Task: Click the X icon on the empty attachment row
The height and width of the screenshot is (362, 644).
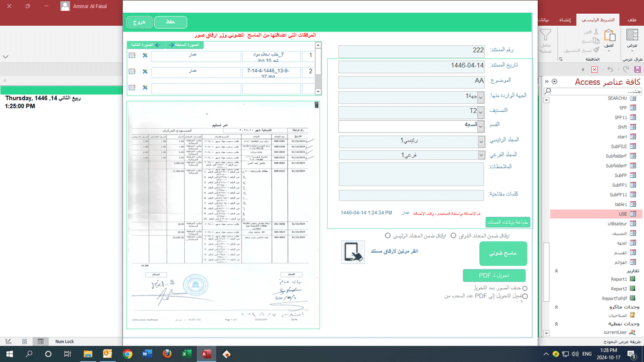Action: pyautogui.click(x=145, y=87)
